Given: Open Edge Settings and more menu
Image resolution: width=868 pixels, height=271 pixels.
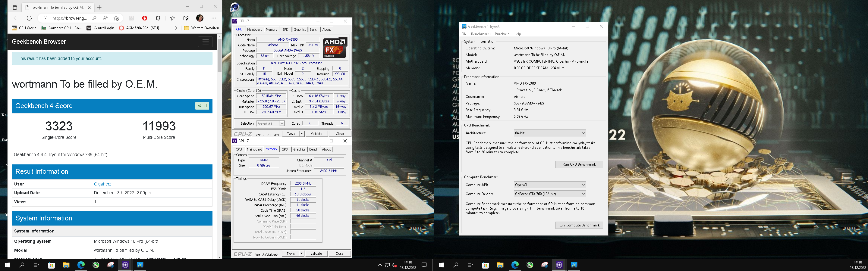Looking at the screenshot, I should [214, 18].
